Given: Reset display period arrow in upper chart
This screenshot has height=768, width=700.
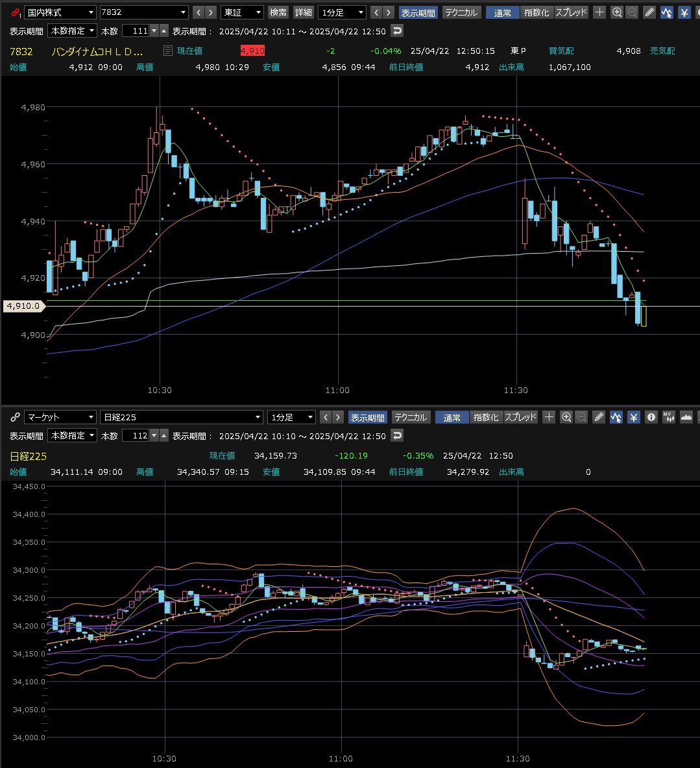Looking at the screenshot, I should point(397,31).
